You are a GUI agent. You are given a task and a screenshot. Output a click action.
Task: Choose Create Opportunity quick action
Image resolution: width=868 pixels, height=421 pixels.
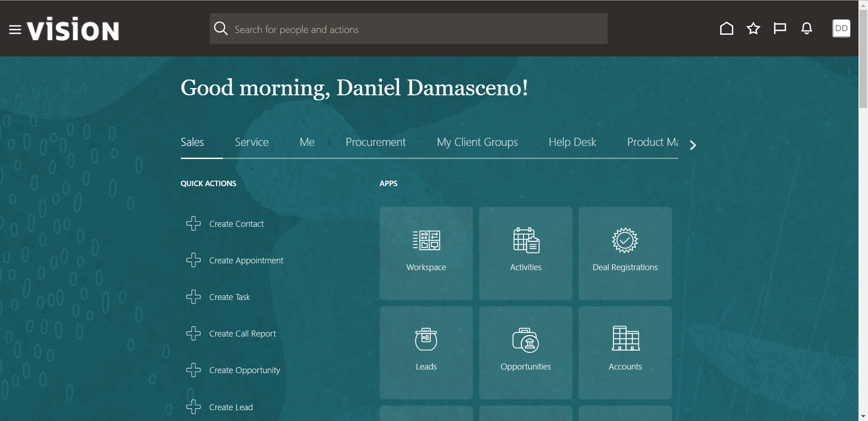coord(244,370)
